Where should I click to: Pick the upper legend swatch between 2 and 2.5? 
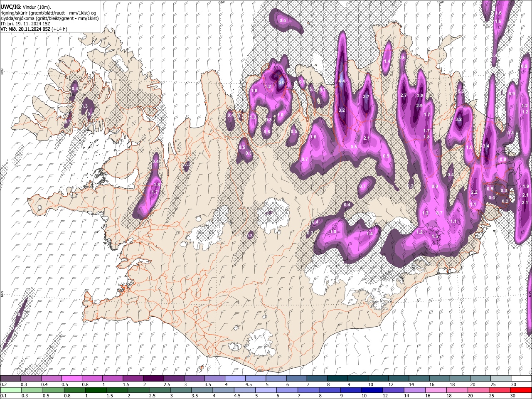click(x=153, y=379)
